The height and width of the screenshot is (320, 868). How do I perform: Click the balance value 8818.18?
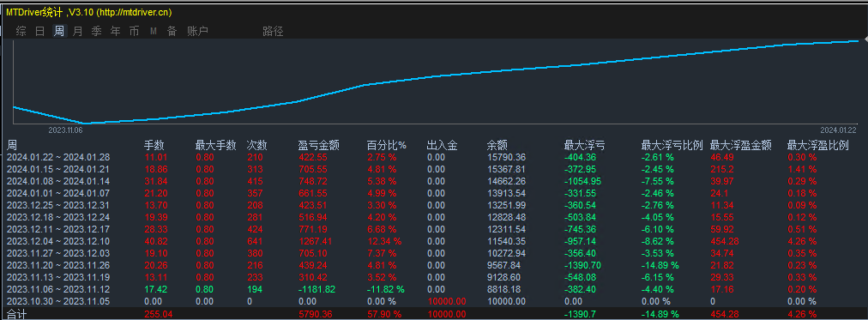[x=503, y=289]
